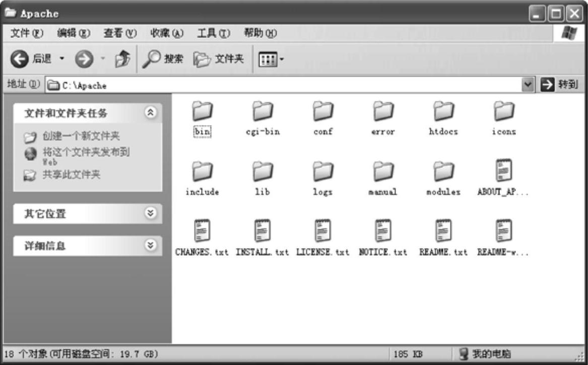Viewport: 588px width, 365px height.
Task: Click the htdocs folder name label
Action: pyautogui.click(x=443, y=131)
